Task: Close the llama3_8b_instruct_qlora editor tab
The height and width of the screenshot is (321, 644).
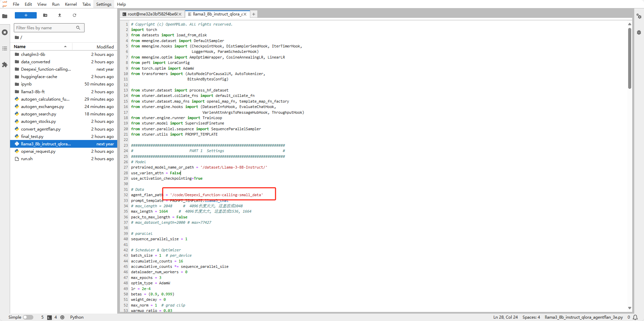Action: point(245,14)
